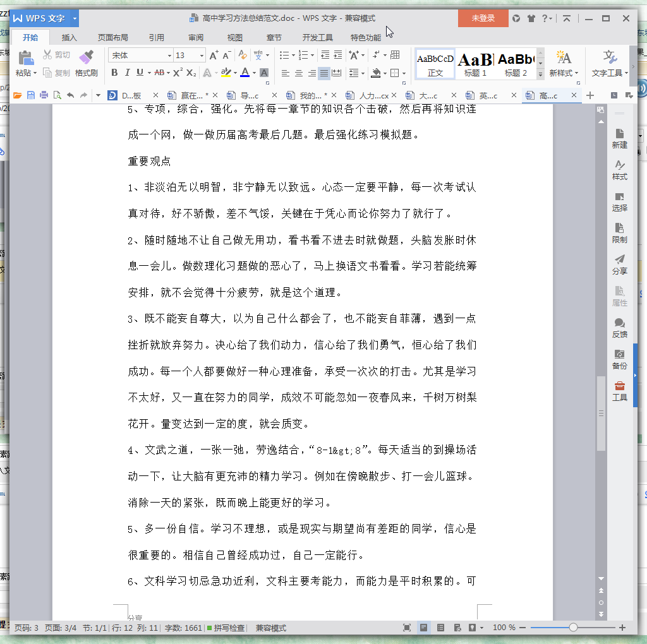647x644 pixels.
Task: Open Text Tools (文字工具) button
Action: click(x=610, y=64)
